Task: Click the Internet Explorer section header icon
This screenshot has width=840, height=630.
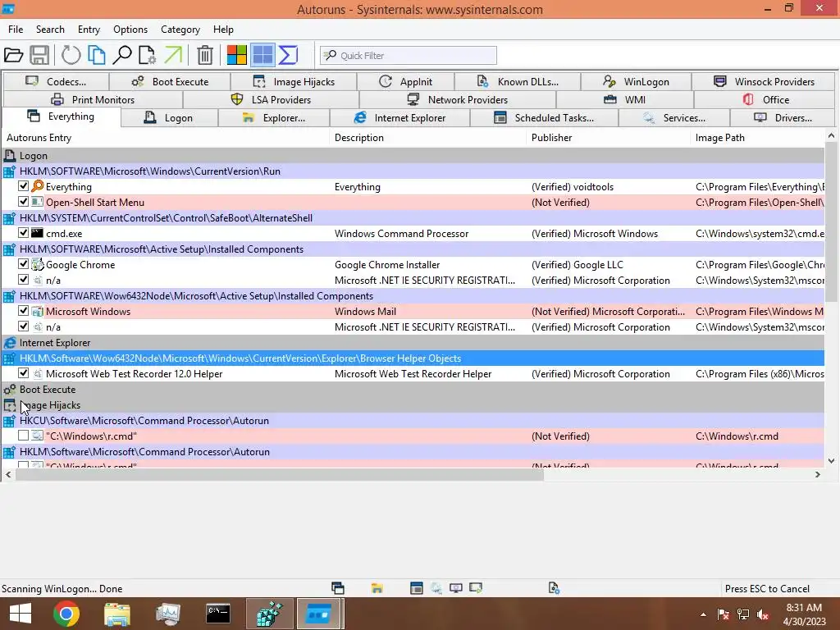Action: pyautogui.click(x=10, y=343)
